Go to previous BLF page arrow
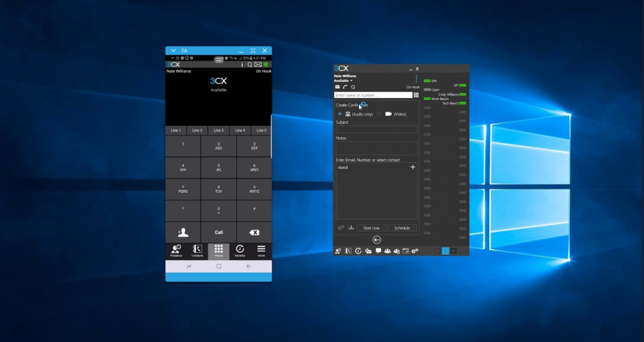This screenshot has height=342, width=644. tap(438, 251)
